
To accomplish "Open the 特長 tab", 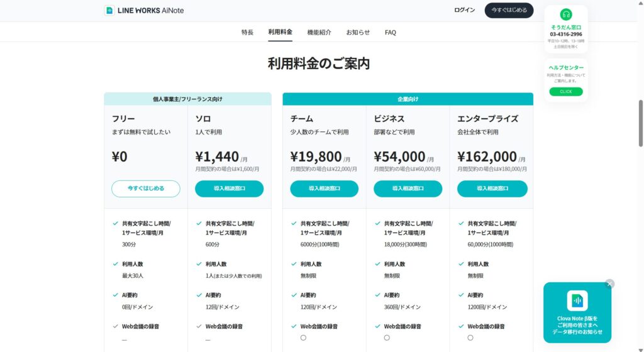I will 247,33.
